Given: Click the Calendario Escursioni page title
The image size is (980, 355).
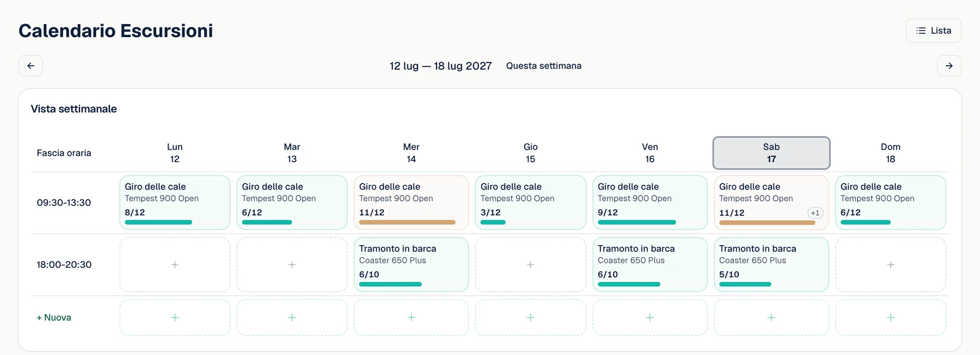Looking at the screenshot, I should pos(116,30).
